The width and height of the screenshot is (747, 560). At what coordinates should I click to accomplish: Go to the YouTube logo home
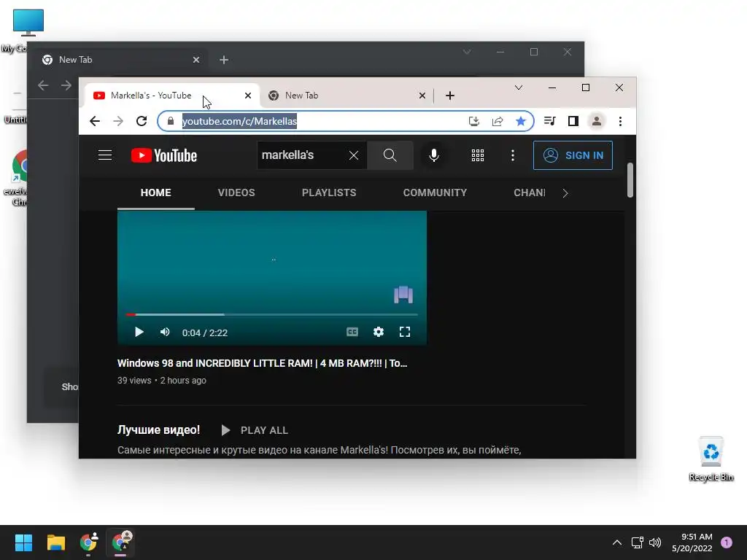(164, 155)
